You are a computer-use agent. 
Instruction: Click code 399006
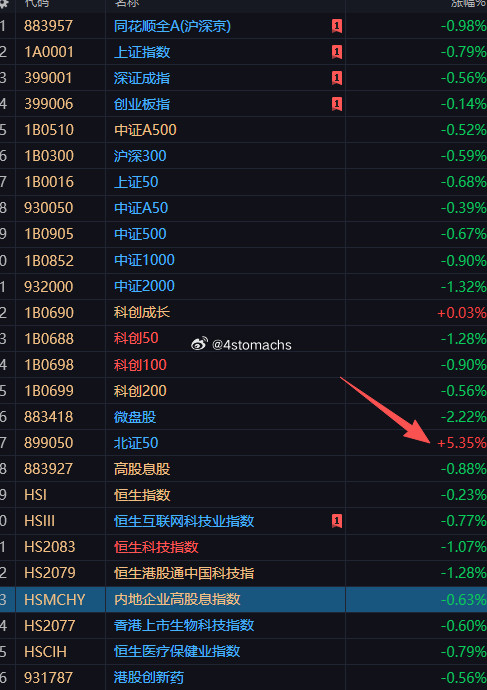[48, 104]
